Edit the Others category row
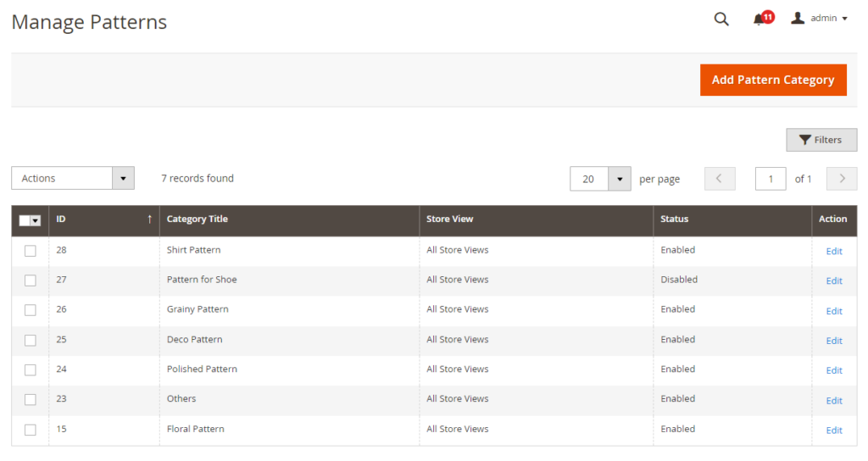 click(x=834, y=400)
